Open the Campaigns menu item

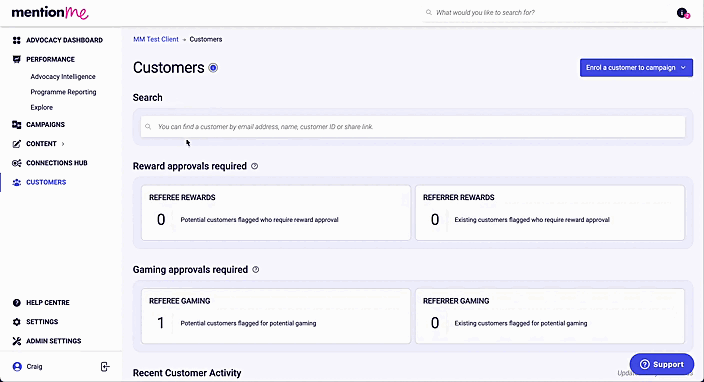[45, 124]
